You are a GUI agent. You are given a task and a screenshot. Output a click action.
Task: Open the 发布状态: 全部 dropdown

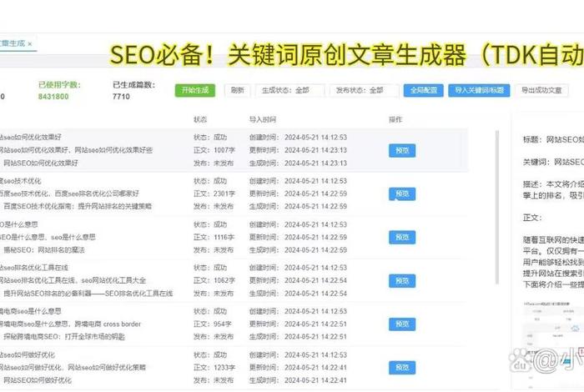[364, 90]
